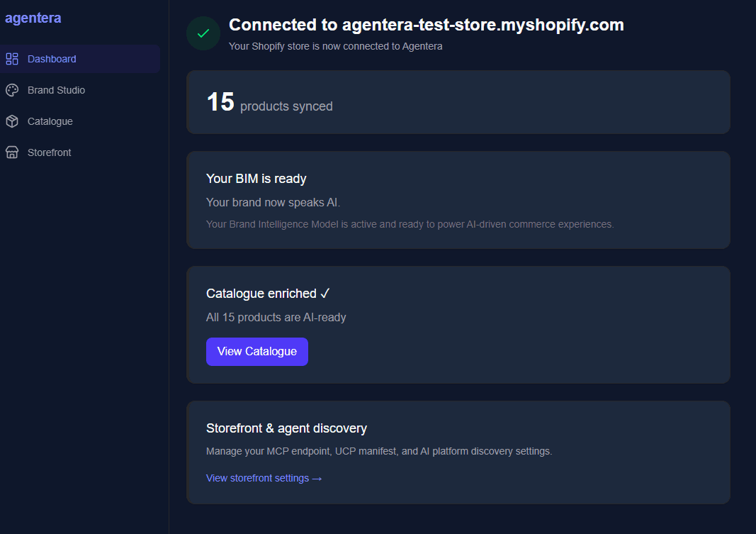Open View storefront settings link
Image resolution: width=756 pixels, height=534 pixels.
(257, 478)
